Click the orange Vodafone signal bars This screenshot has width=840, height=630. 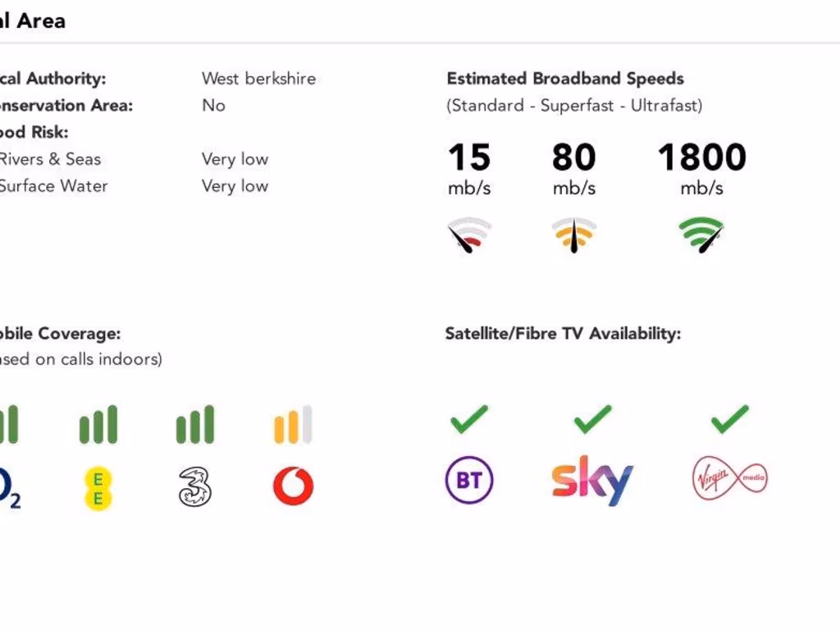pyautogui.click(x=293, y=424)
